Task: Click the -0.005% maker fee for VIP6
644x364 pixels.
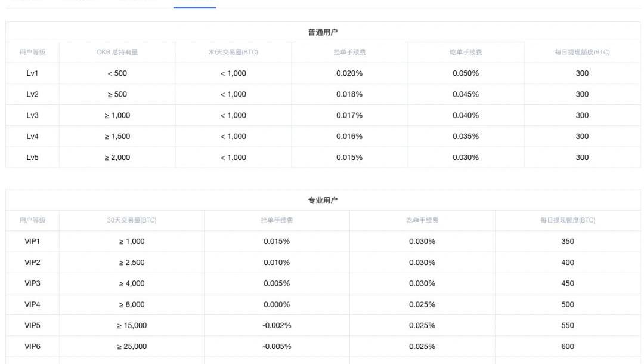Action: (x=277, y=347)
